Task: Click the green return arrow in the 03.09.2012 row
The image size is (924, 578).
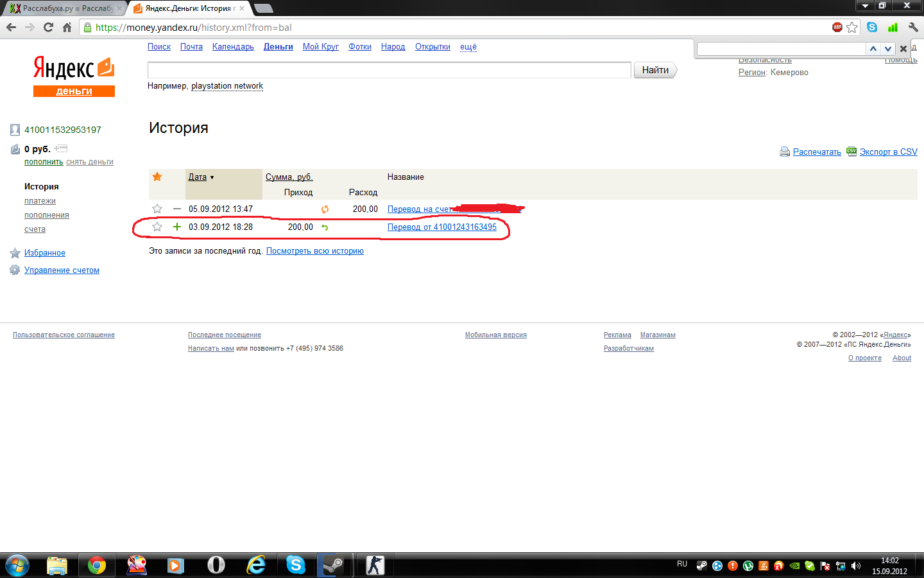Action: click(x=325, y=227)
